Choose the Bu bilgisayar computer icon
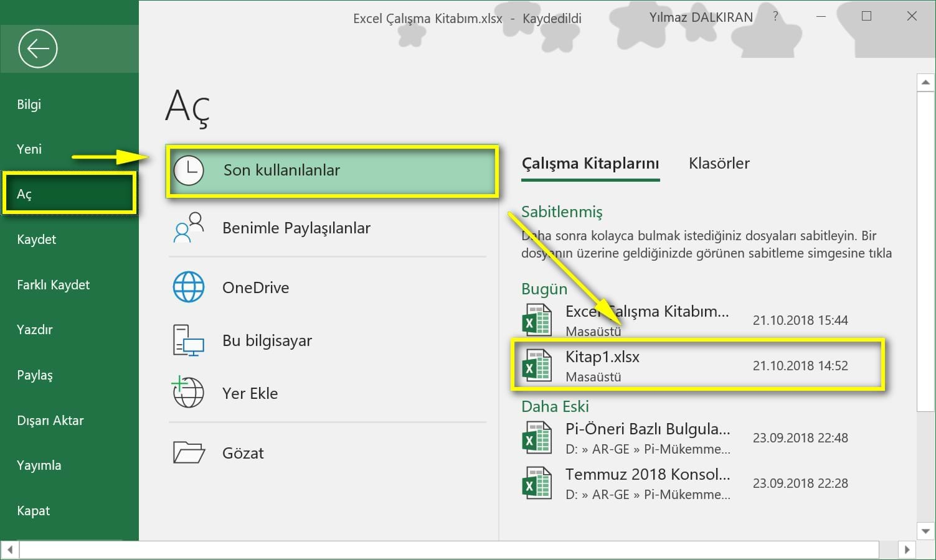This screenshot has width=936, height=560. pyautogui.click(x=189, y=340)
